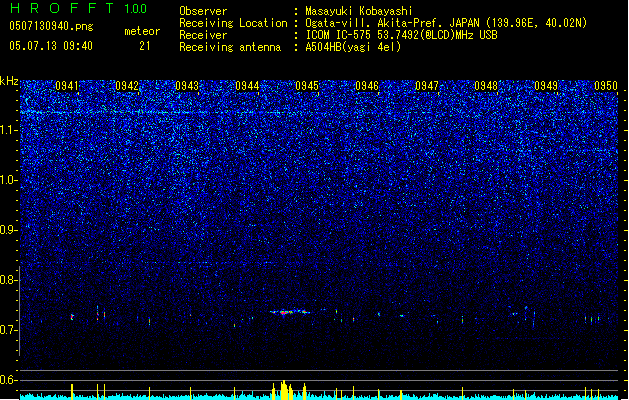Click the kHz axis unit label
This screenshot has height=400, width=629.
(9, 81)
